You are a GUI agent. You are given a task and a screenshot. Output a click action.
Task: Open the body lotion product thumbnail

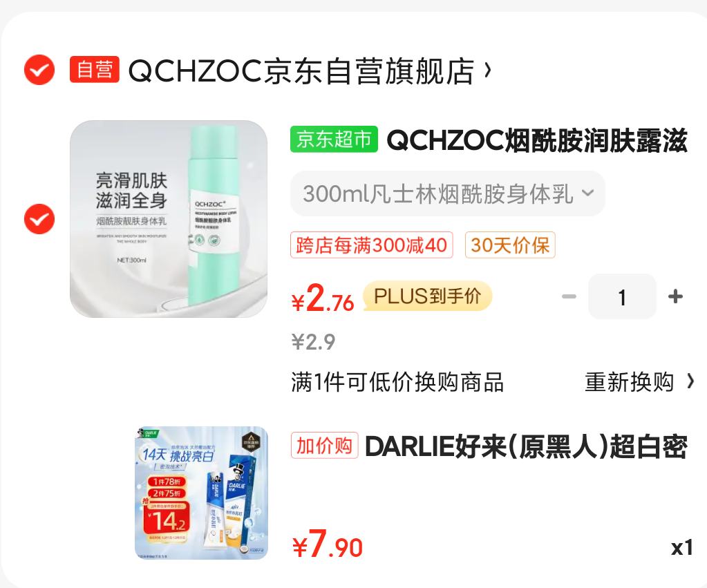(169, 219)
